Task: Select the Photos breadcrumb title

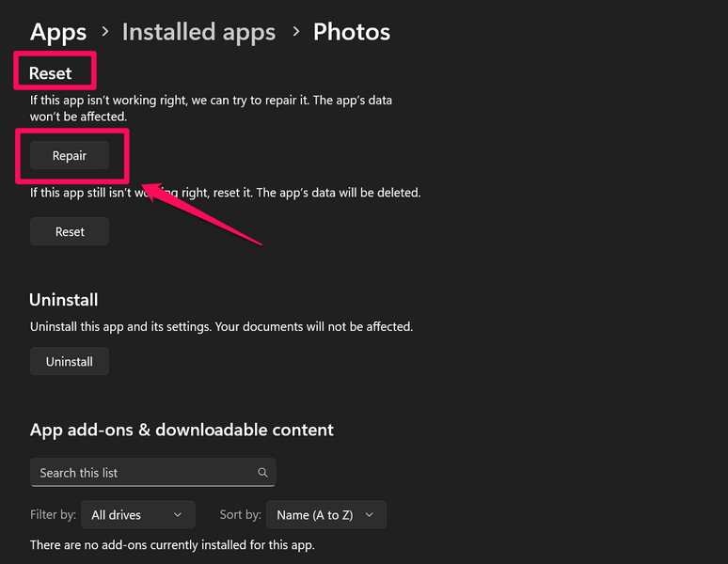Action: pyautogui.click(x=351, y=32)
